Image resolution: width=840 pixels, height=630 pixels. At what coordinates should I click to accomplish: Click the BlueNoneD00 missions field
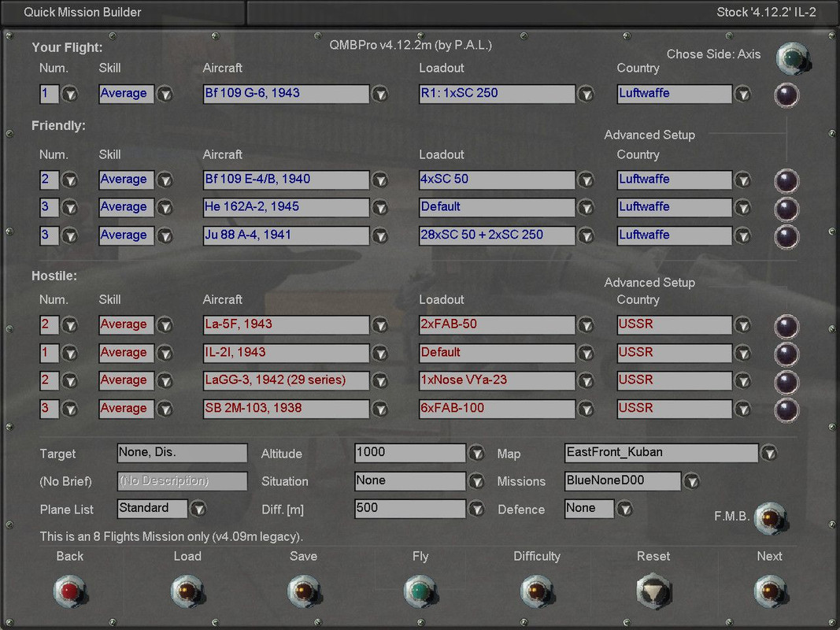tap(623, 481)
